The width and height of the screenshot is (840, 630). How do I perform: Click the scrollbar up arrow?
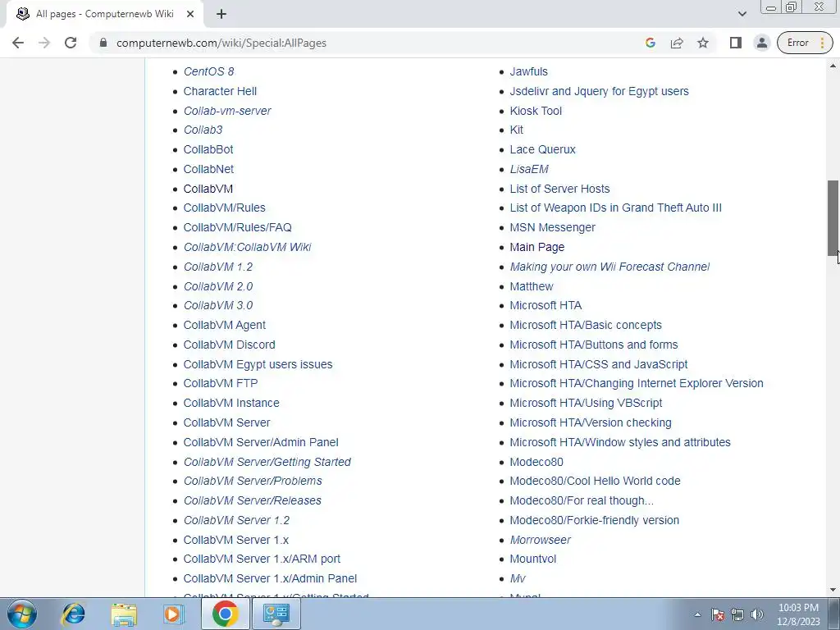click(x=833, y=66)
